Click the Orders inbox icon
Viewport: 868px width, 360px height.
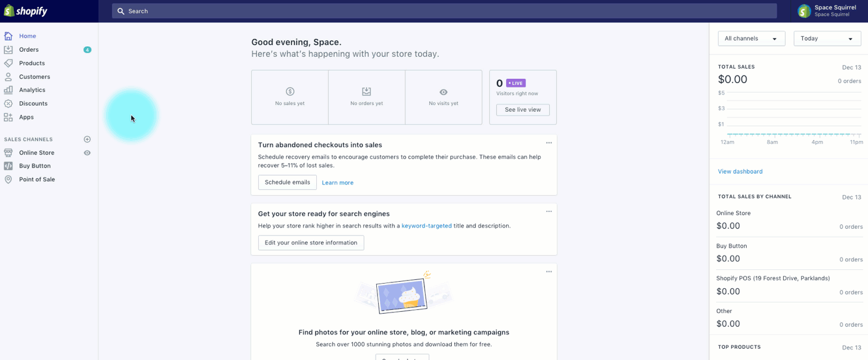[8, 49]
